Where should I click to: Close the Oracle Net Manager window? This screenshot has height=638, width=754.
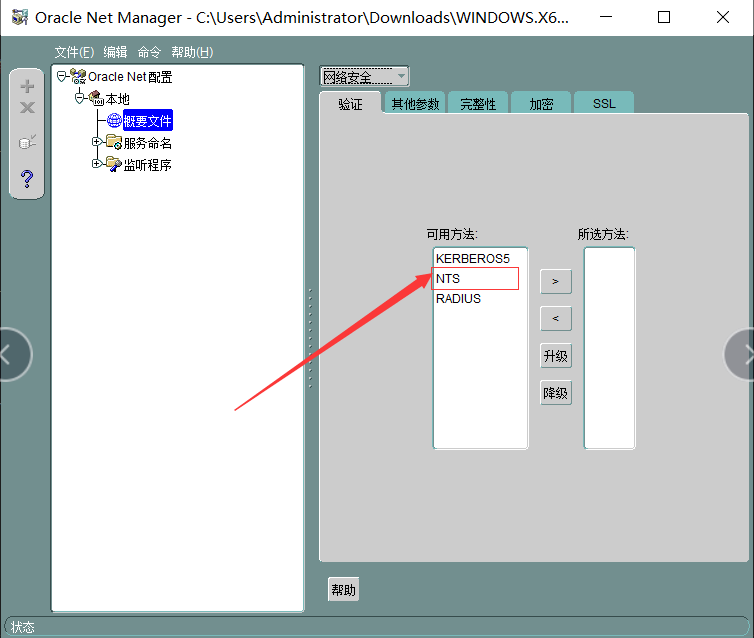coord(723,17)
